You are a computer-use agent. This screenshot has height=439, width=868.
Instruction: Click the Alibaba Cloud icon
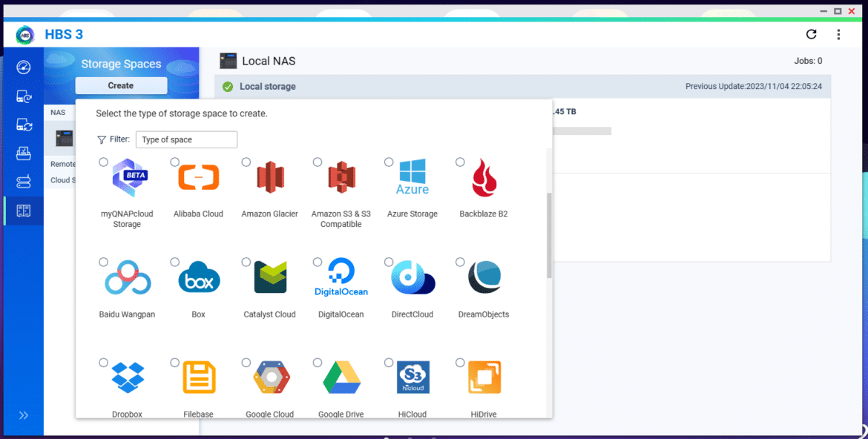199,177
